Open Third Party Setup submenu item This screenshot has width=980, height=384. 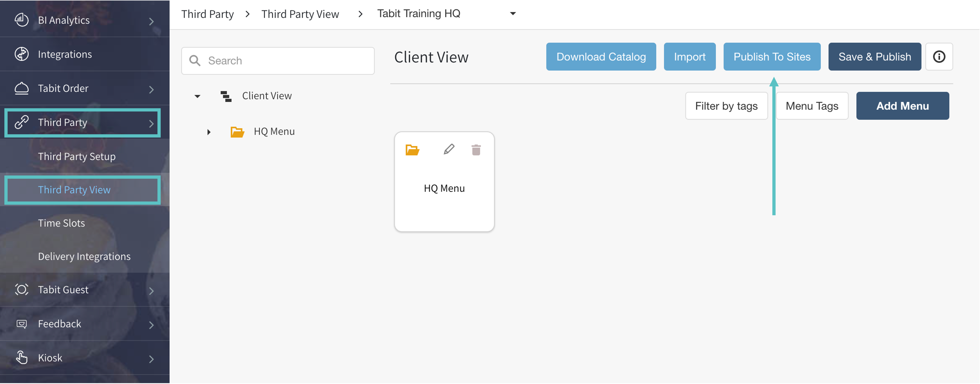click(x=76, y=156)
